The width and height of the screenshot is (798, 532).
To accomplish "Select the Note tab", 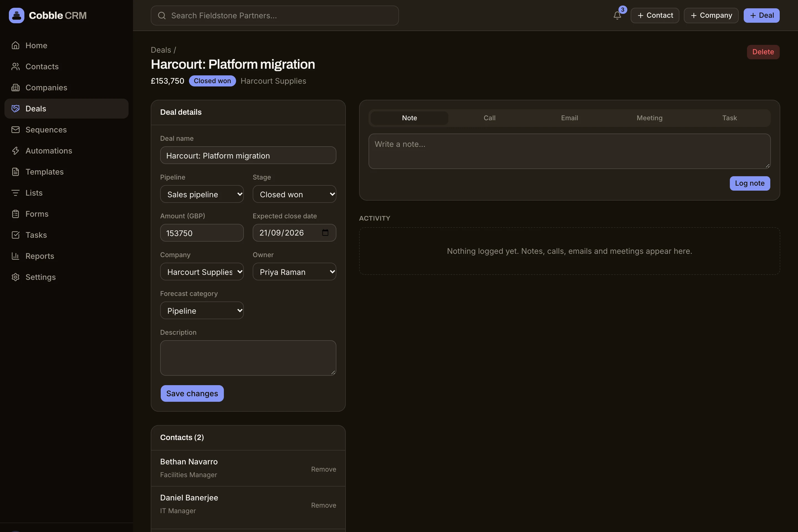I will point(410,118).
